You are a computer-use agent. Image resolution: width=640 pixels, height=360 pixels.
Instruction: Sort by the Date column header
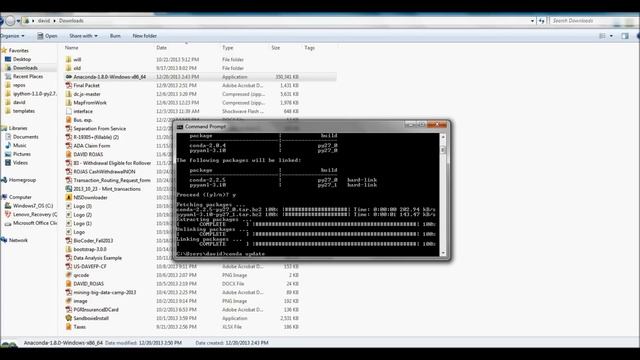coord(161,48)
